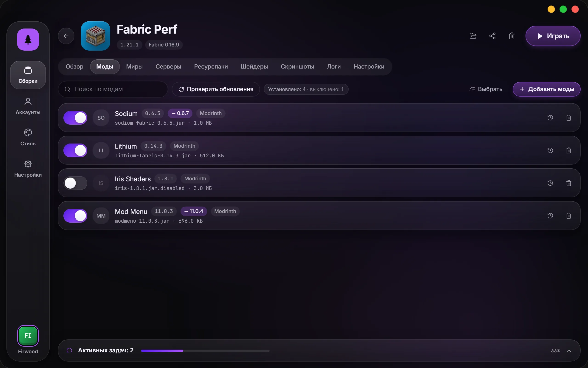Click the Добавить моды button

(546, 89)
